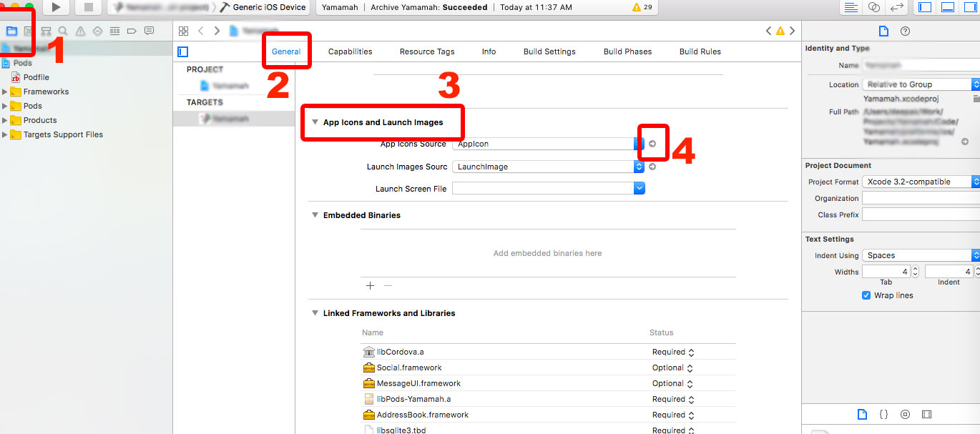Expand the Frameworks folder
Image resolution: width=980 pixels, height=434 pixels.
coord(5,92)
